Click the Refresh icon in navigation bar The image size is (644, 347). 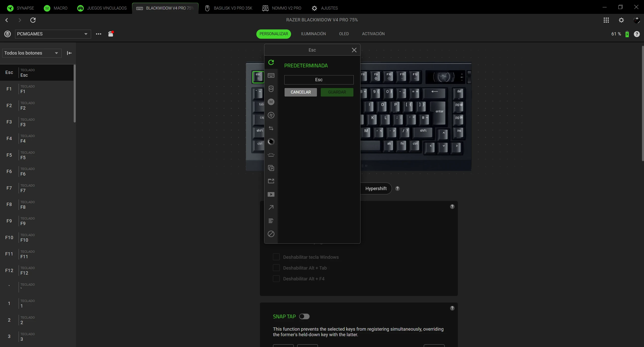pos(33,20)
